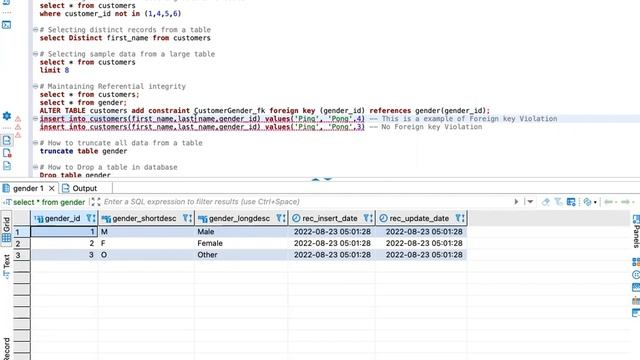
Task: Click the first warning triangle in the gutter
Action: coord(18,119)
